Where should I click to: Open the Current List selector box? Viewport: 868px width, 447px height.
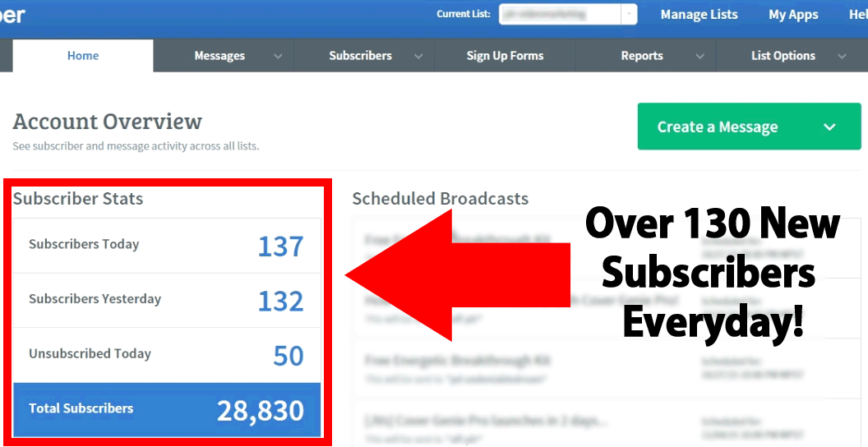coord(567,14)
